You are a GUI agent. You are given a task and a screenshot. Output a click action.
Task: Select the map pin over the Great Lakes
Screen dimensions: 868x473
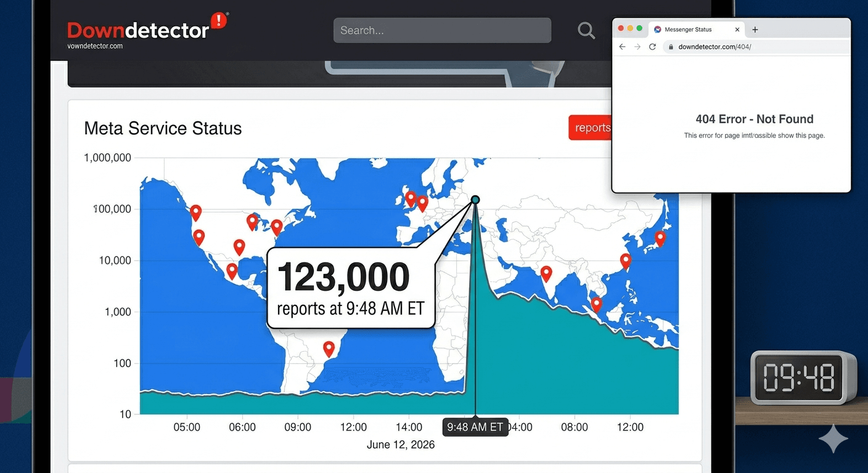tap(252, 222)
